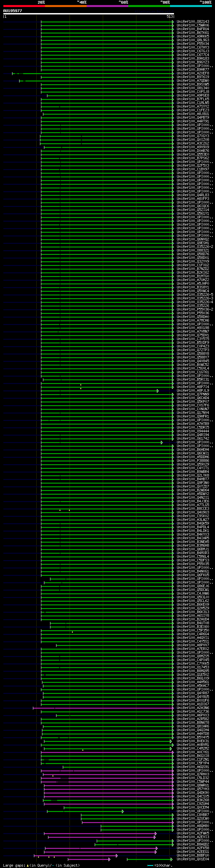Click the arrowhead ending the UniRef100_A8PJL9 bar
Viewport: 215px width, 868px height.
(x=158, y=391)
